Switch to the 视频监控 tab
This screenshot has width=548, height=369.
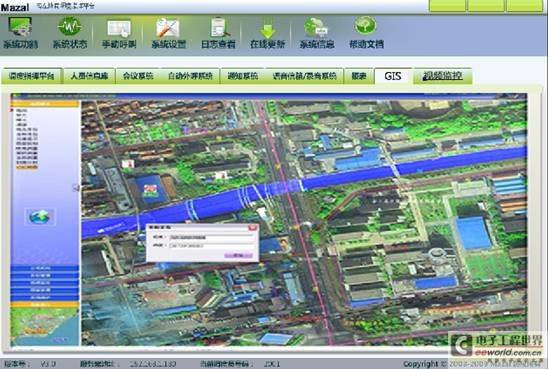[442, 76]
